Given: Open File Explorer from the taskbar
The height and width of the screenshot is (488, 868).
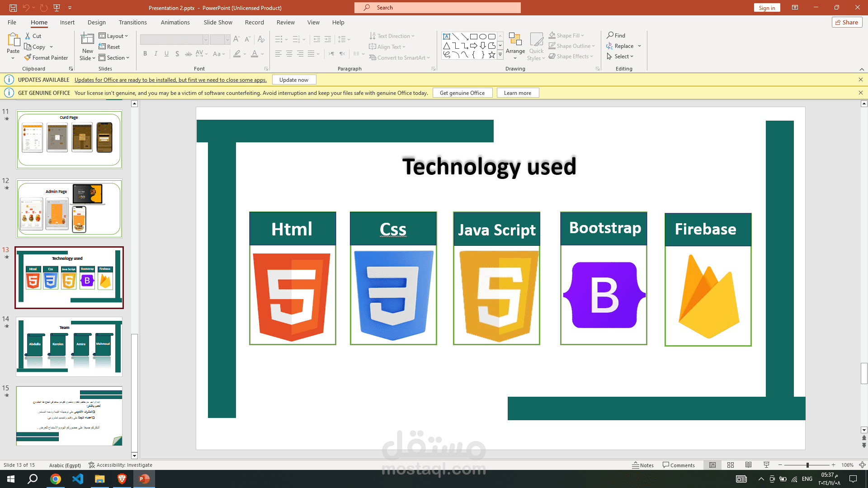Looking at the screenshot, I should [99, 479].
